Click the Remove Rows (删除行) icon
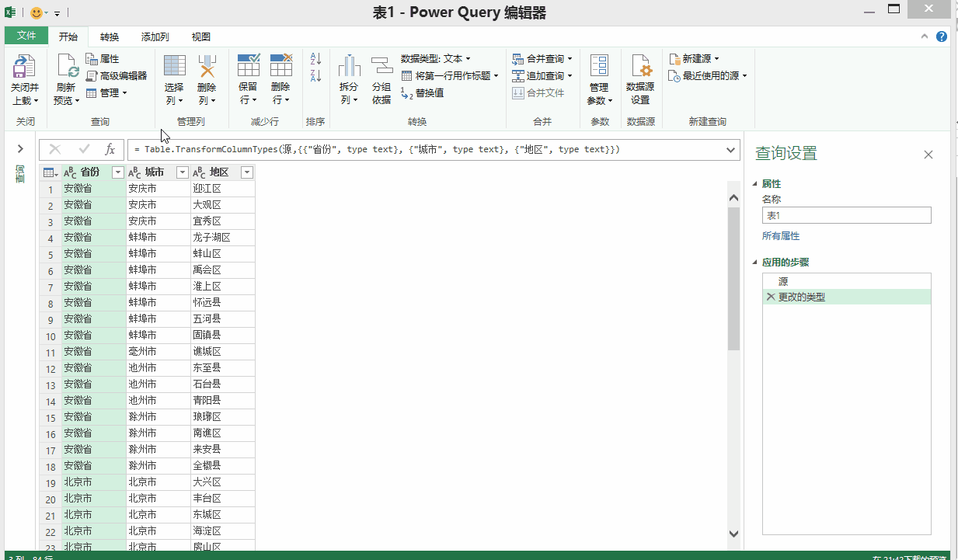The height and width of the screenshot is (560, 958). click(x=280, y=67)
